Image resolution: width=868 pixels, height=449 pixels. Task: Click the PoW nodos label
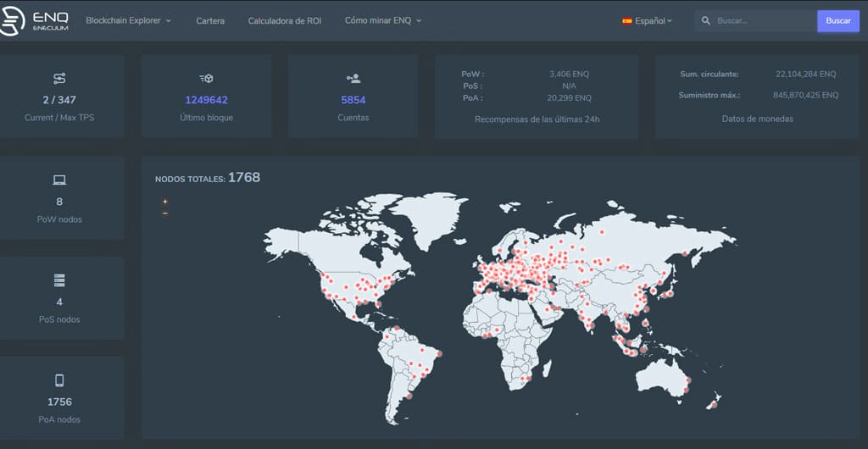click(59, 219)
